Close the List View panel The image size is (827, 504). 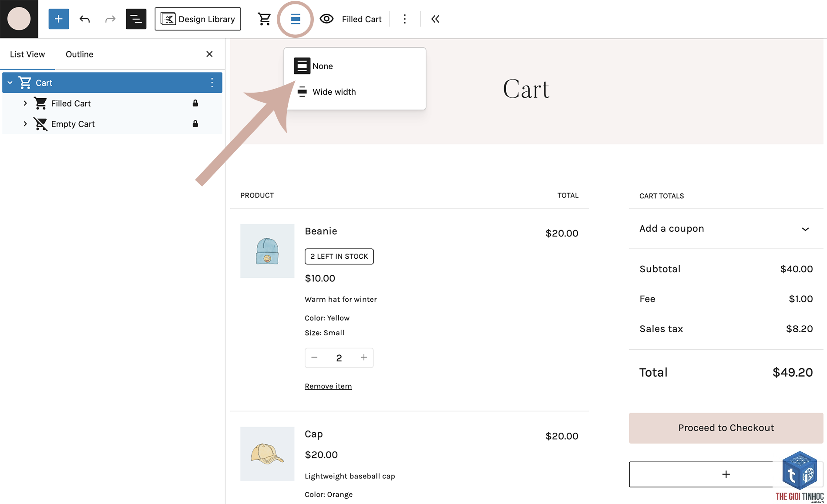(209, 54)
